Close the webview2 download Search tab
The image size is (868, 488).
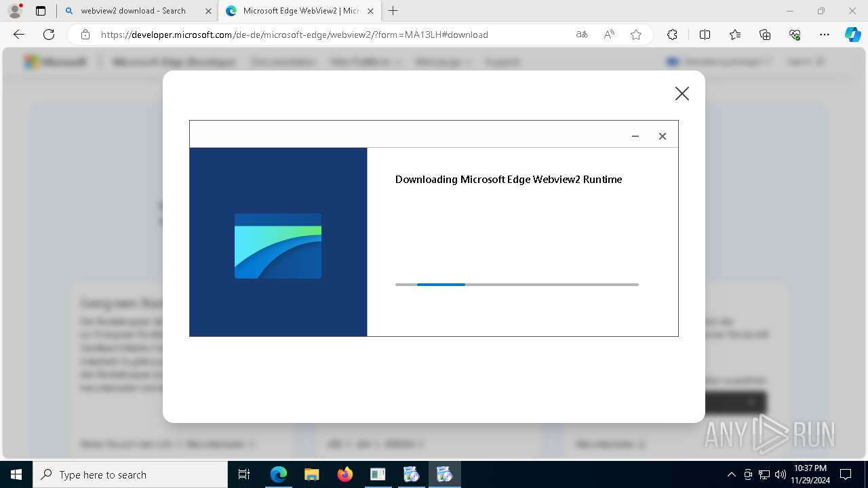pyautogui.click(x=208, y=11)
